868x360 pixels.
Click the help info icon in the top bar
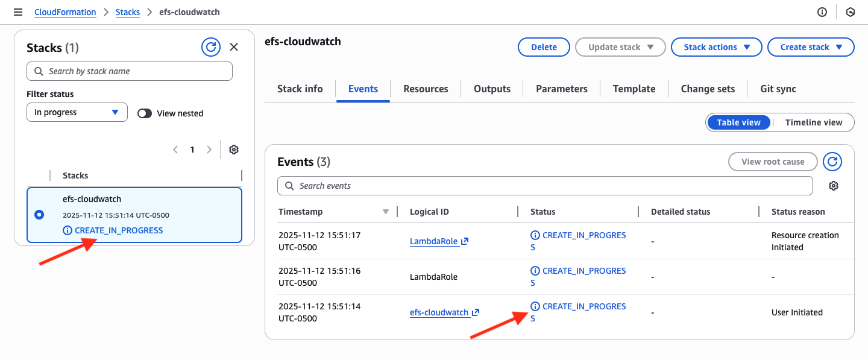(x=822, y=11)
